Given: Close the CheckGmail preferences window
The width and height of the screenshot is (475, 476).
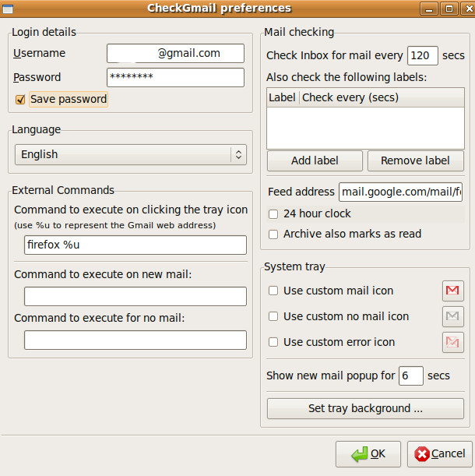Looking at the screenshot, I should (468, 9).
